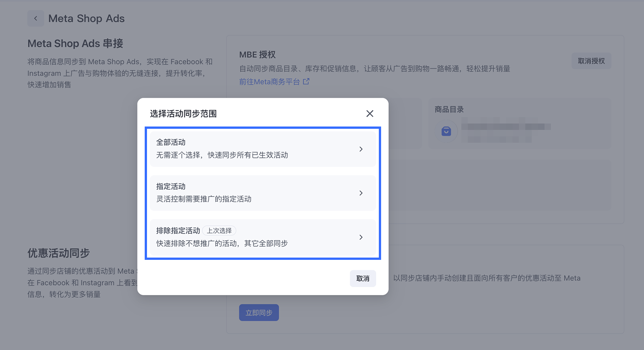Click the 取消 button in dialog

click(363, 278)
